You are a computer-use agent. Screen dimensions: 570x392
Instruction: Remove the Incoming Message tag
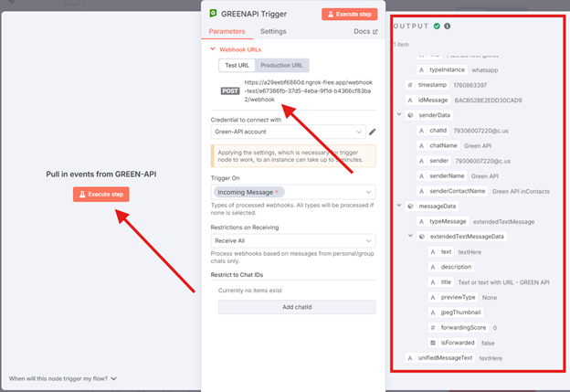click(x=277, y=192)
